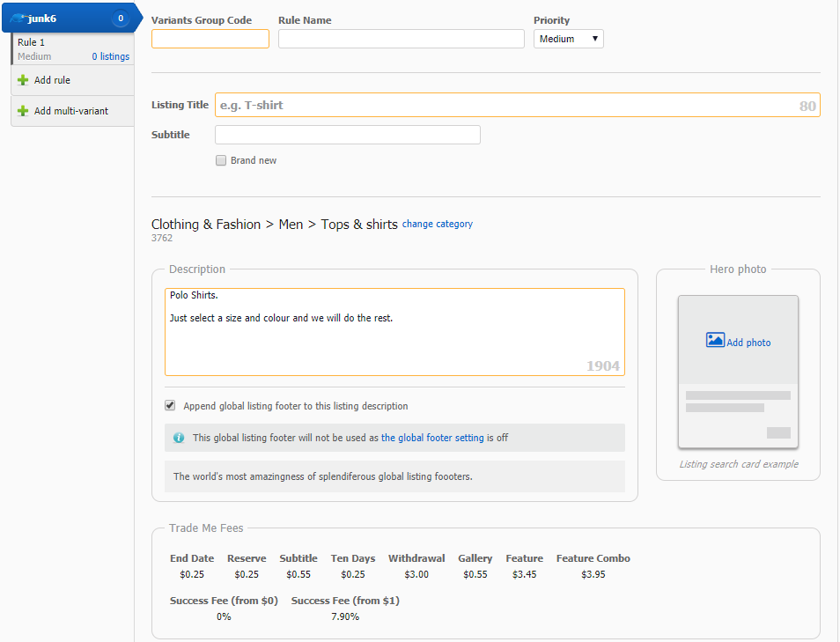Click the Add photo link
Image resolution: width=840 pixels, height=642 pixels.
click(748, 343)
